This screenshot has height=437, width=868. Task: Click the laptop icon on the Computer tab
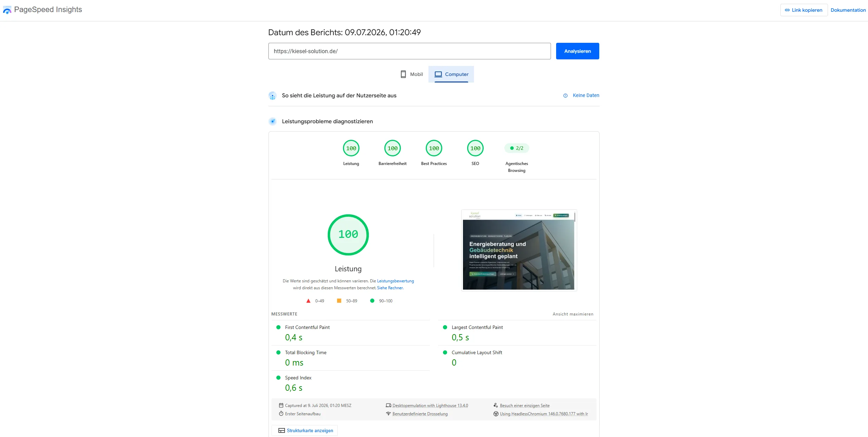[438, 74]
